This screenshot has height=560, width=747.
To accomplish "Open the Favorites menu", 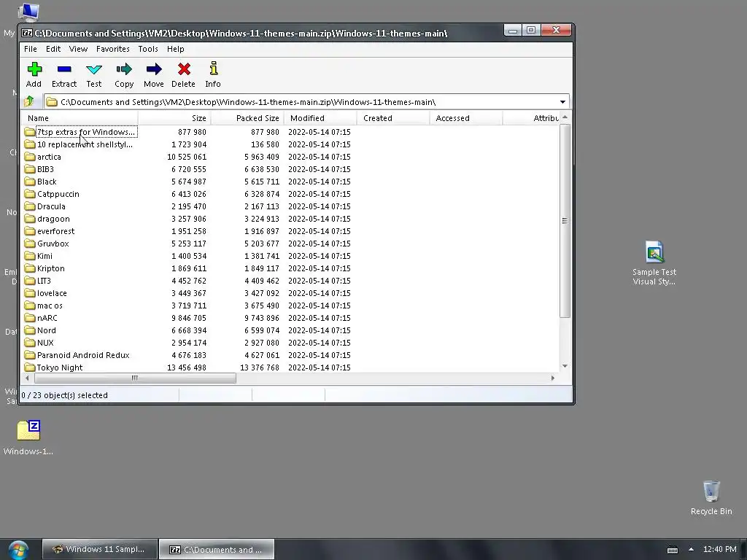I will (113, 49).
